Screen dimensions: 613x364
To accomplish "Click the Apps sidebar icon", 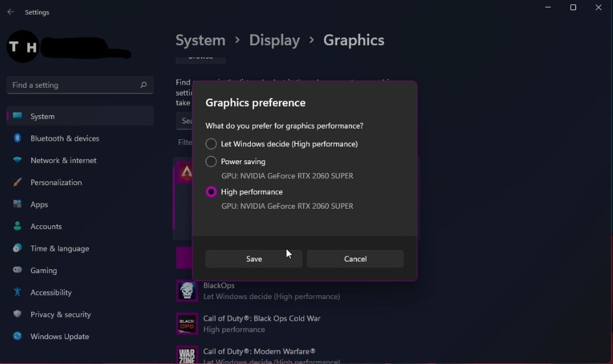I will [17, 204].
